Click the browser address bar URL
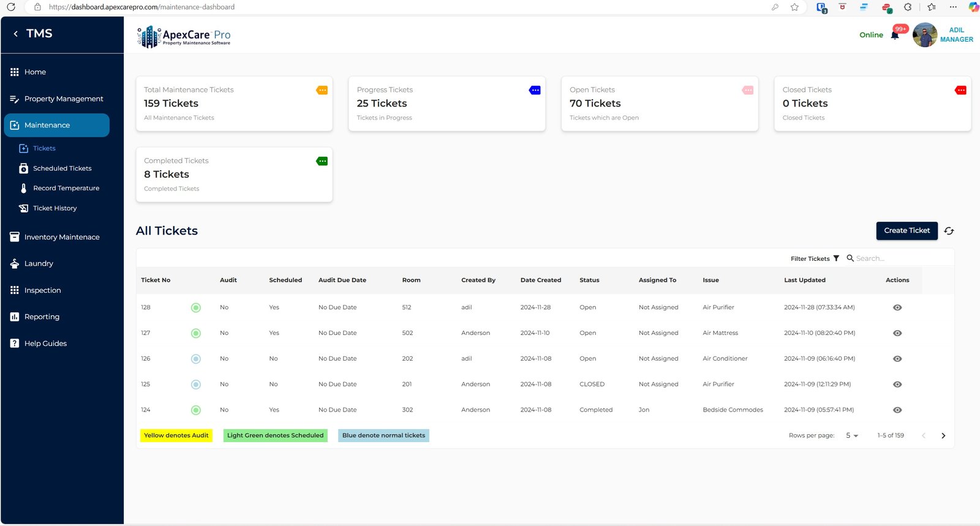Screen dimensions: 980x526 tap(141, 7)
